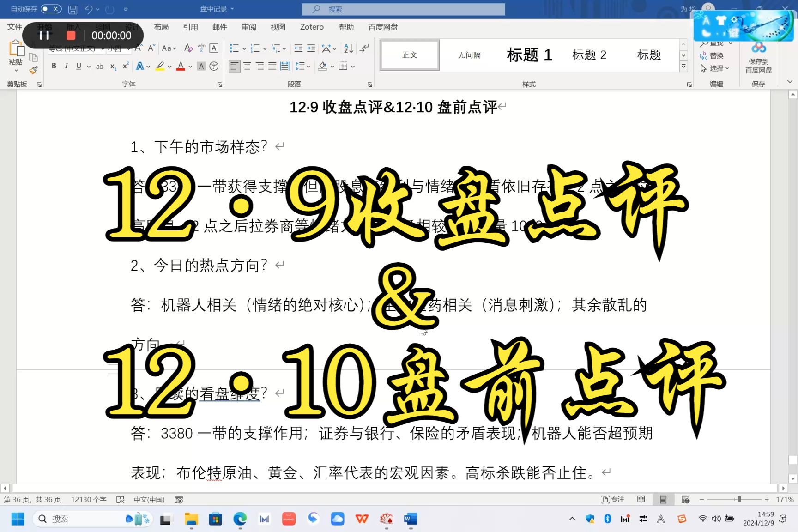Toggle Strikethrough formatting
798x532 pixels.
pyautogui.click(x=99, y=66)
